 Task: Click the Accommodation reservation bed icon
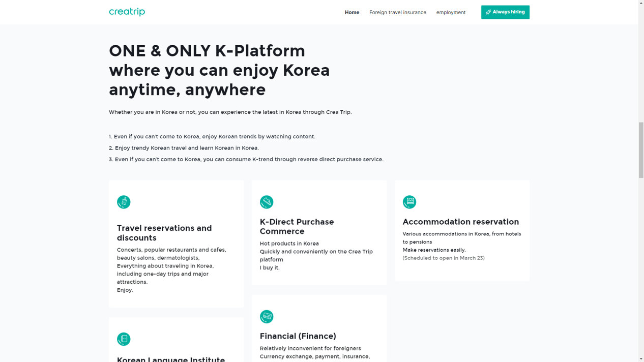click(x=409, y=202)
